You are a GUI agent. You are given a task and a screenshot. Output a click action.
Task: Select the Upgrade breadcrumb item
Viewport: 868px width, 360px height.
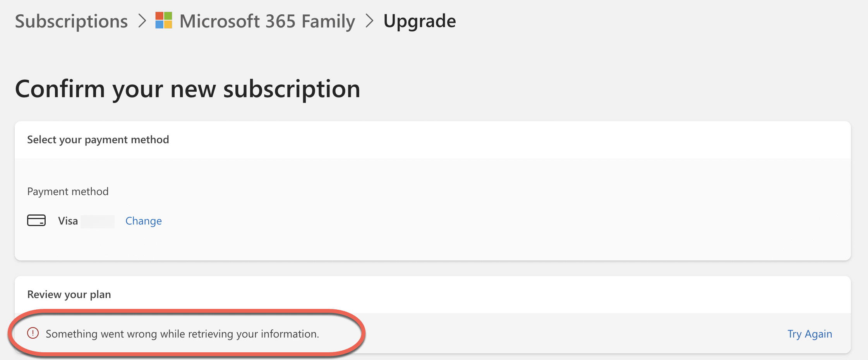click(x=420, y=21)
